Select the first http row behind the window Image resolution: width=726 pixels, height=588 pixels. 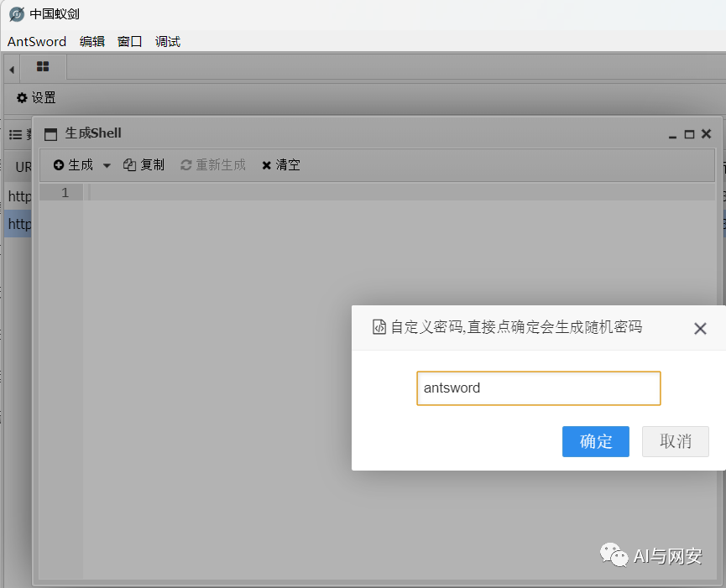tap(18, 196)
